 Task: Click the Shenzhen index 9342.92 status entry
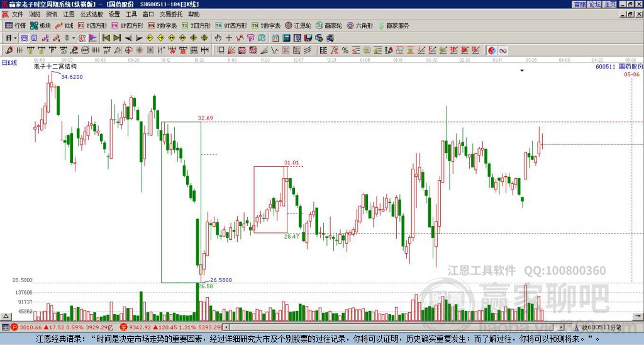pos(172,327)
